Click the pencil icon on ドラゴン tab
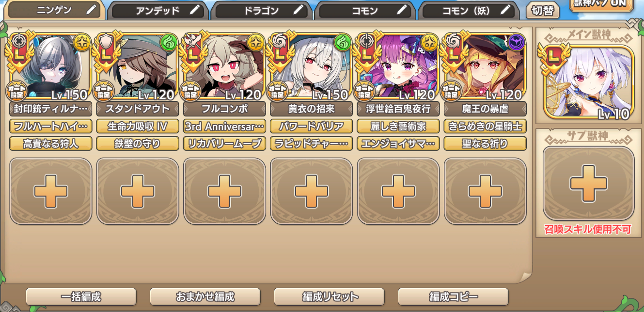 [299, 10]
